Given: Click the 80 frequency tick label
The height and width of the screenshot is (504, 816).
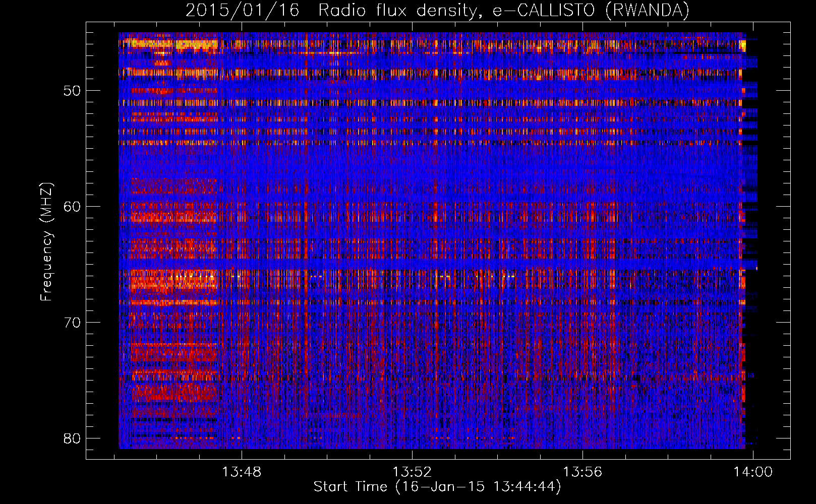Looking at the screenshot, I should point(72,438).
